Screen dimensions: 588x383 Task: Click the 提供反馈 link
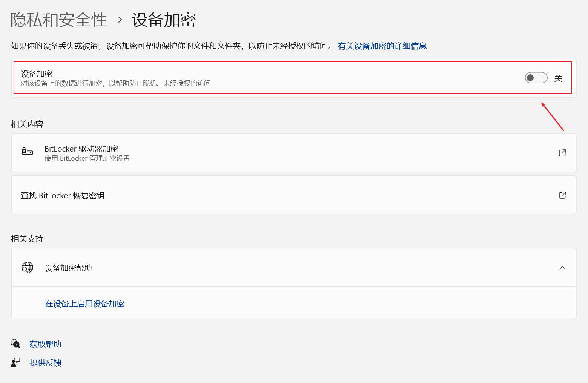[x=45, y=362]
